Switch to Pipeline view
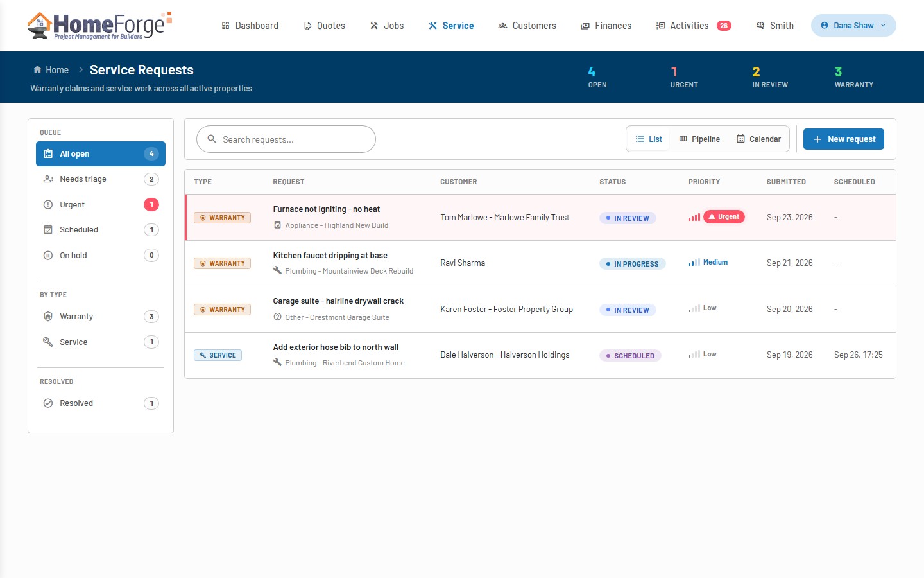The image size is (924, 578). [699, 139]
